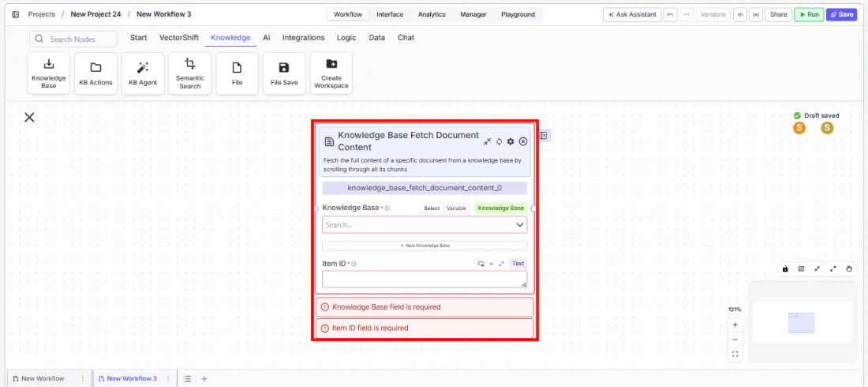Screen dimensions: 868x387
Task: Zoom out with the minus button
Action: (735, 340)
